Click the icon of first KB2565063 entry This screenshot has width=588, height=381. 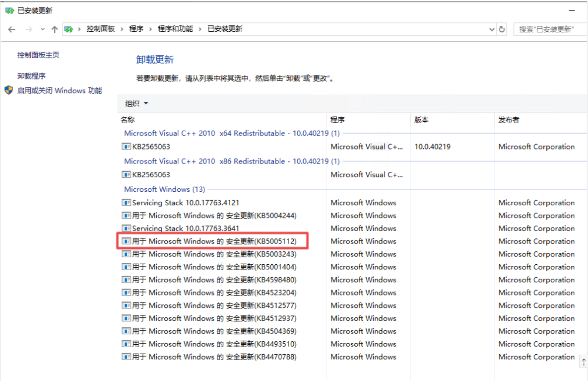click(x=127, y=147)
